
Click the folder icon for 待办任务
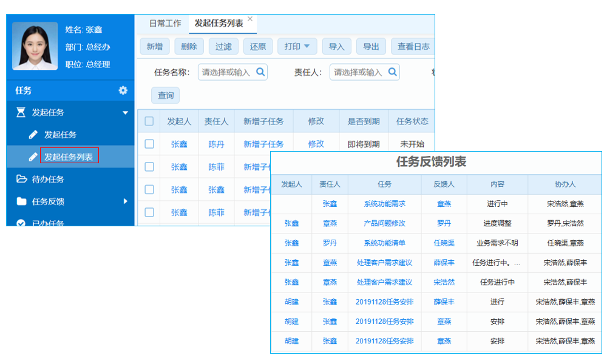(x=22, y=178)
